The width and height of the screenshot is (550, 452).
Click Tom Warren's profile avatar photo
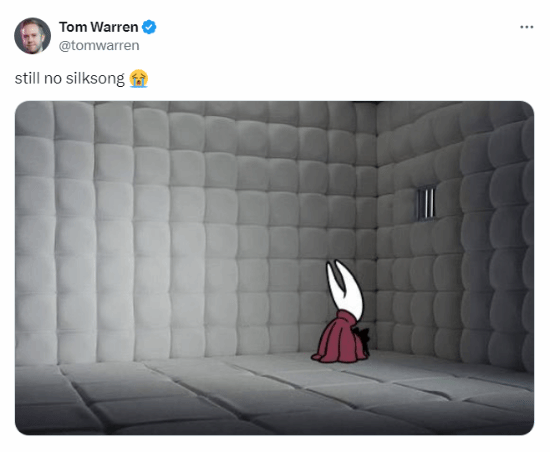32,36
